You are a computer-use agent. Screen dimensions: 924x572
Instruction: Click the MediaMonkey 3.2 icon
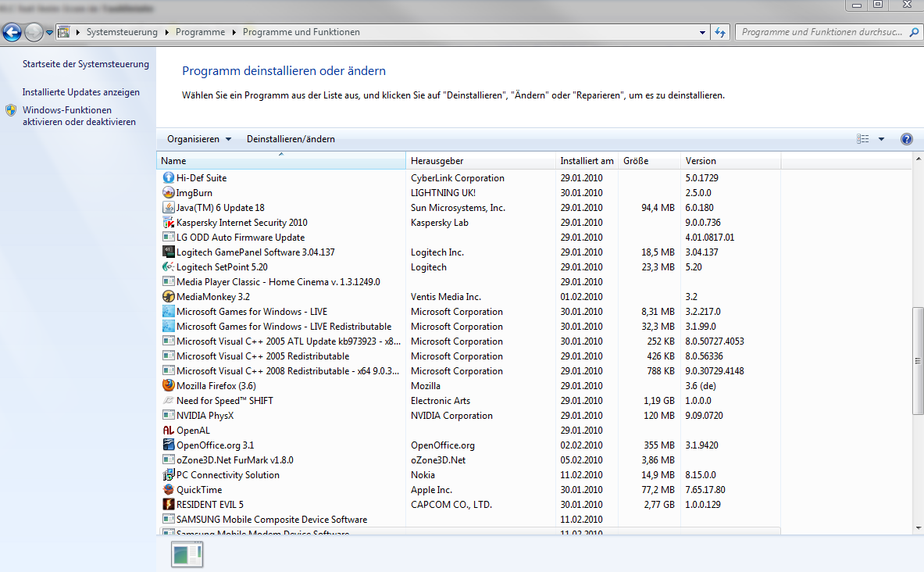coord(169,297)
